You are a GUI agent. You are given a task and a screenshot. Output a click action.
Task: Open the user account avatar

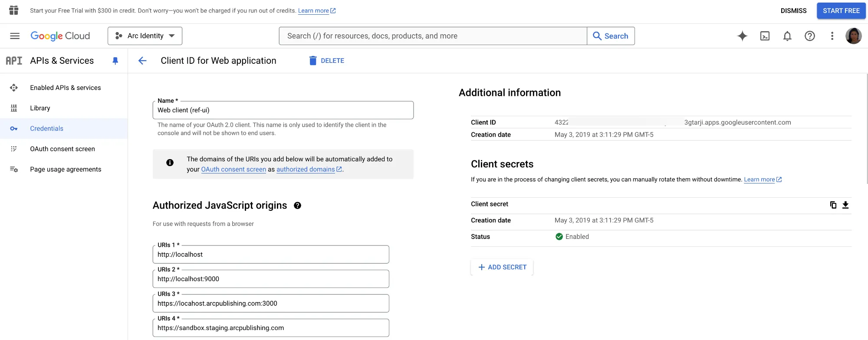pyautogui.click(x=853, y=36)
